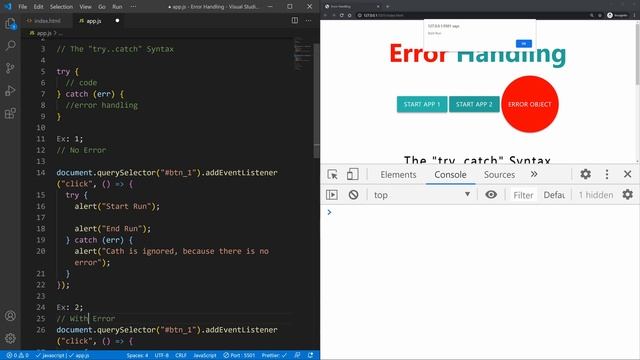640x360 pixels.
Task: Click OK in the alert dialog
Action: 524,43
